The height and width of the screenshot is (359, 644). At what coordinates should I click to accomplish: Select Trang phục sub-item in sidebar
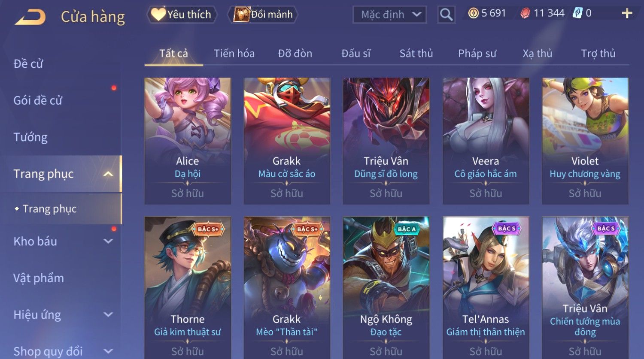click(49, 209)
